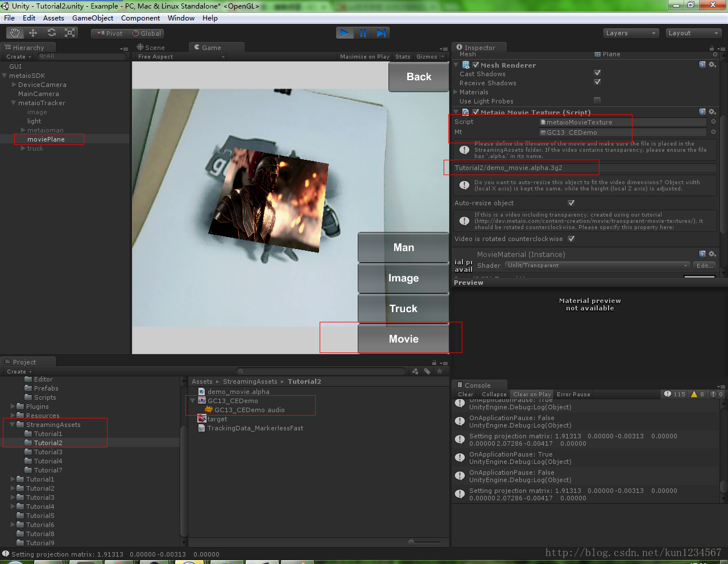Collapse metaioTracker in Hierarchy

tap(13, 103)
